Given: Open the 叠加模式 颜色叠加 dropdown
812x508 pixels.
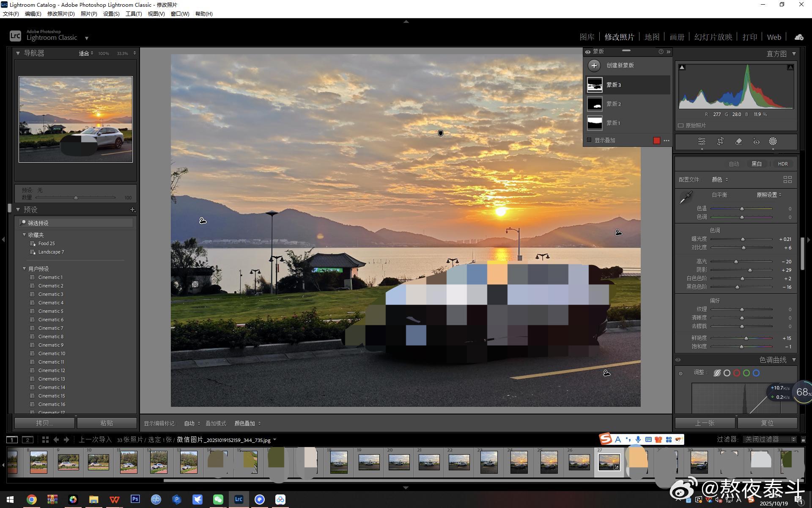Looking at the screenshot, I should point(247,423).
